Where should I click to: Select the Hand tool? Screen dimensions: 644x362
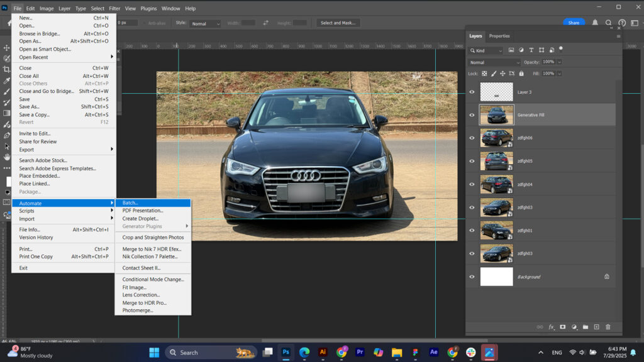coord(6,156)
